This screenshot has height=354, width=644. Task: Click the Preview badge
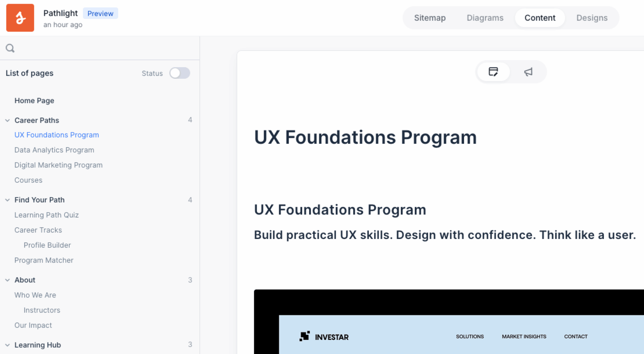[x=100, y=13]
